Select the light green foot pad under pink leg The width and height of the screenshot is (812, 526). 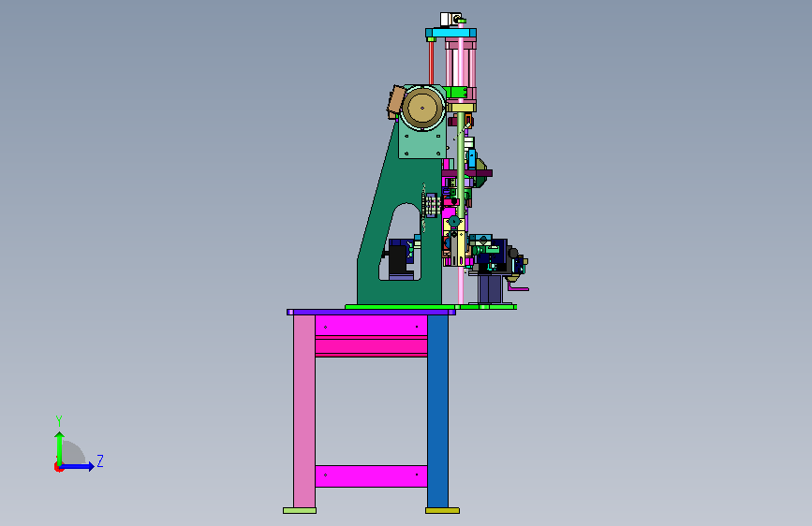point(300,510)
